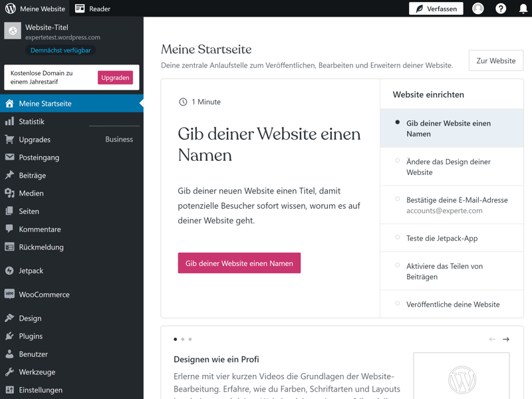Click the Rückmeldung form icon
The image size is (532, 399).
tap(9, 247)
